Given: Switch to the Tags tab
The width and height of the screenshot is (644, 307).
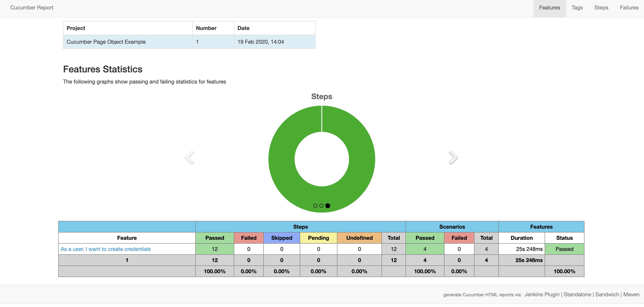Looking at the screenshot, I should coord(577,8).
